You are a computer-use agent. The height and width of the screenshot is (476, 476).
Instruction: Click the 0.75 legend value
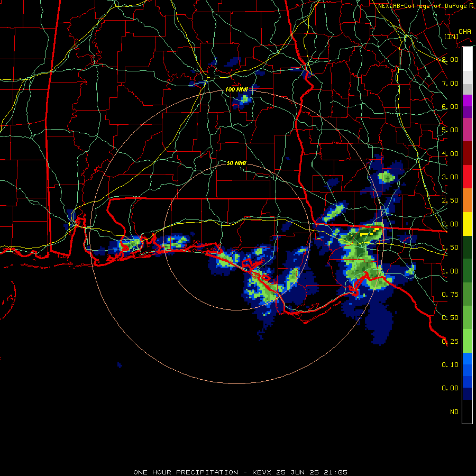pyautogui.click(x=450, y=295)
